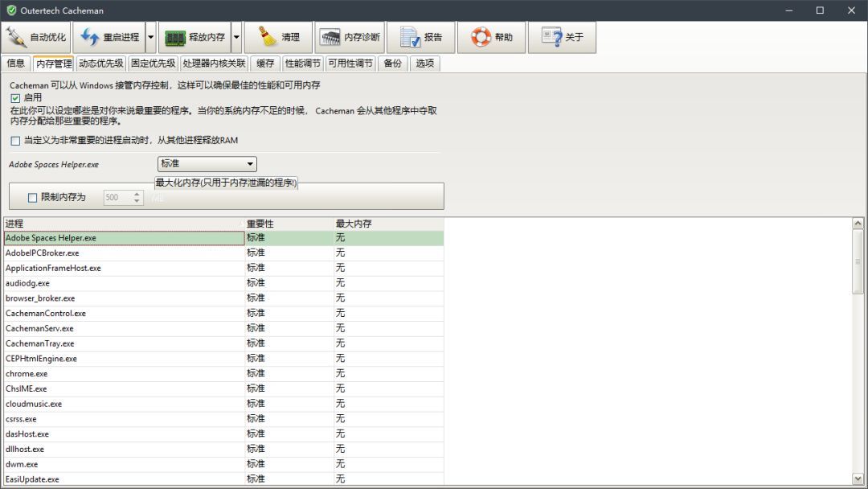Open 内存诊断 memory chip icon
Viewport: 868px width, 489px height.
click(330, 36)
